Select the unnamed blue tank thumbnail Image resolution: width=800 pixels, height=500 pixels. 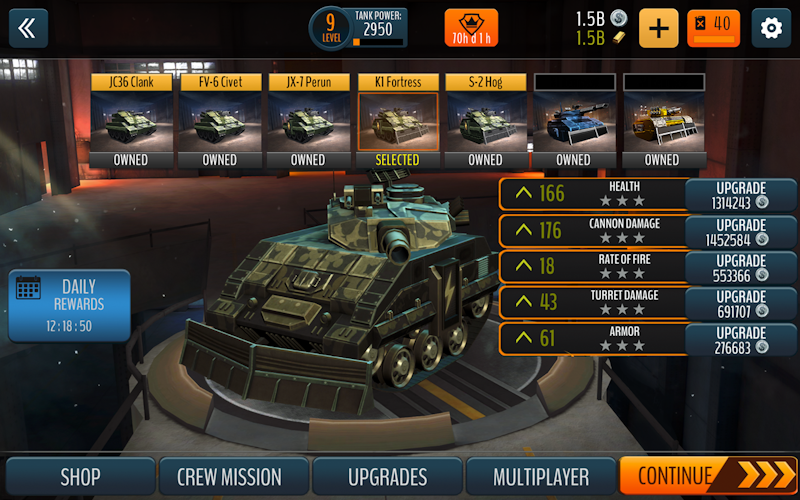click(x=574, y=120)
